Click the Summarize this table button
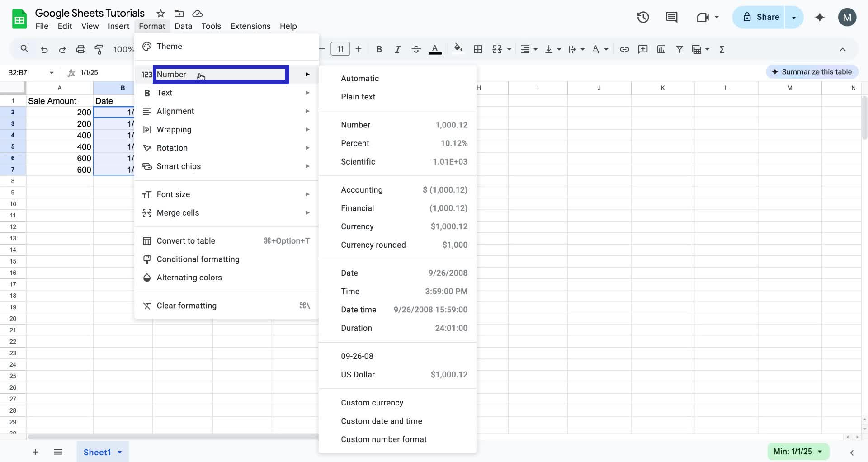The width and height of the screenshot is (868, 462). [x=811, y=71]
